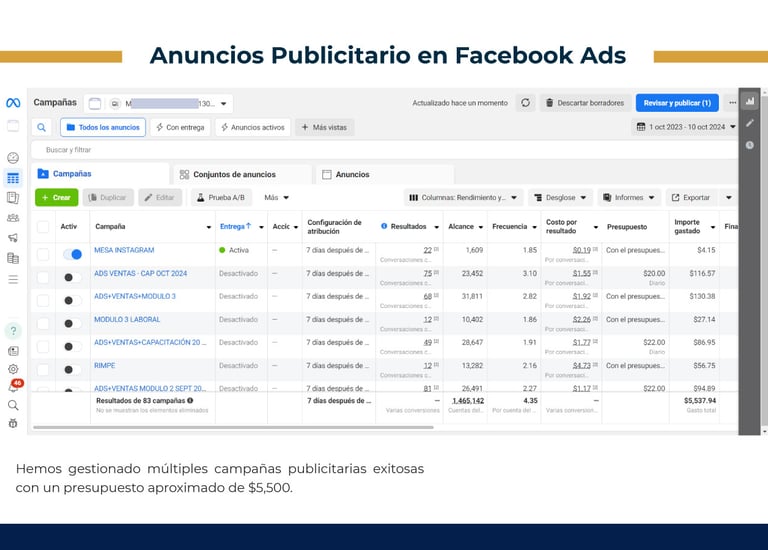Open the Desglose dropdown

pos(560,197)
